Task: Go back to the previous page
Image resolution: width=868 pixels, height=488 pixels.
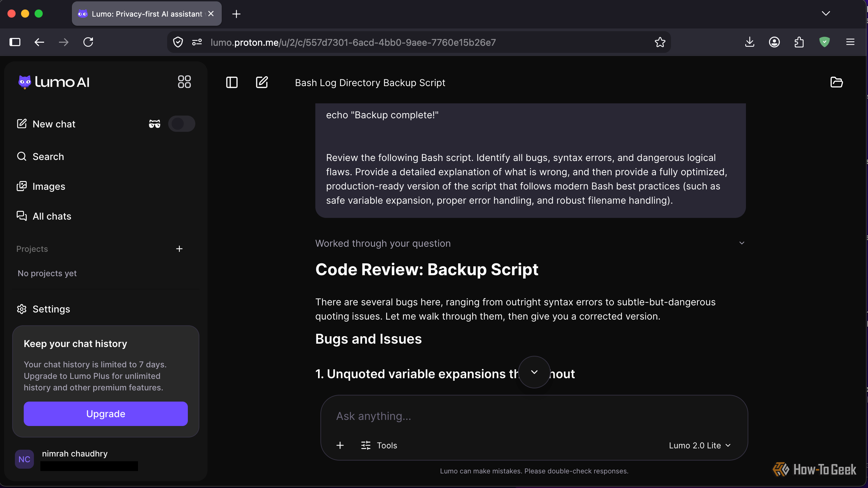Action: [39, 42]
